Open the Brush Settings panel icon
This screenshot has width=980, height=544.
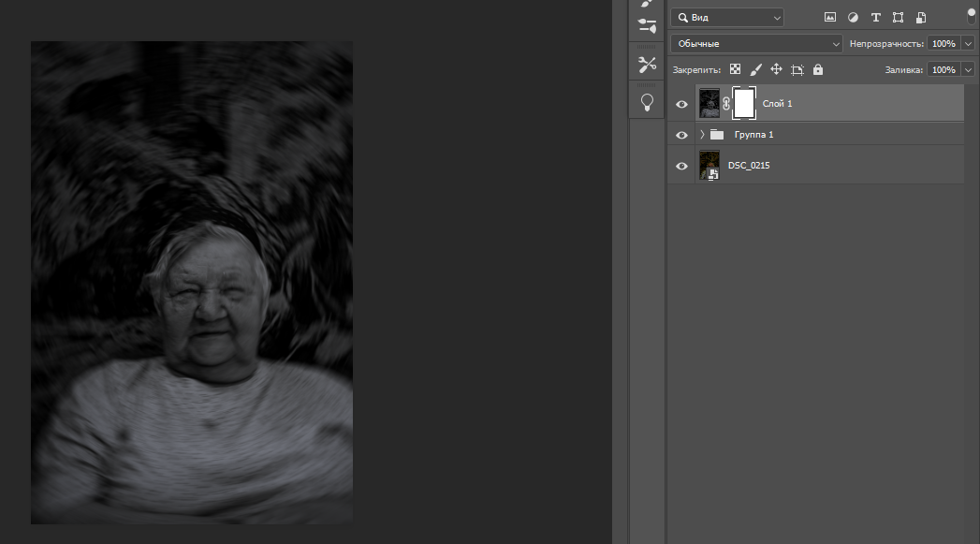click(647, 25)
